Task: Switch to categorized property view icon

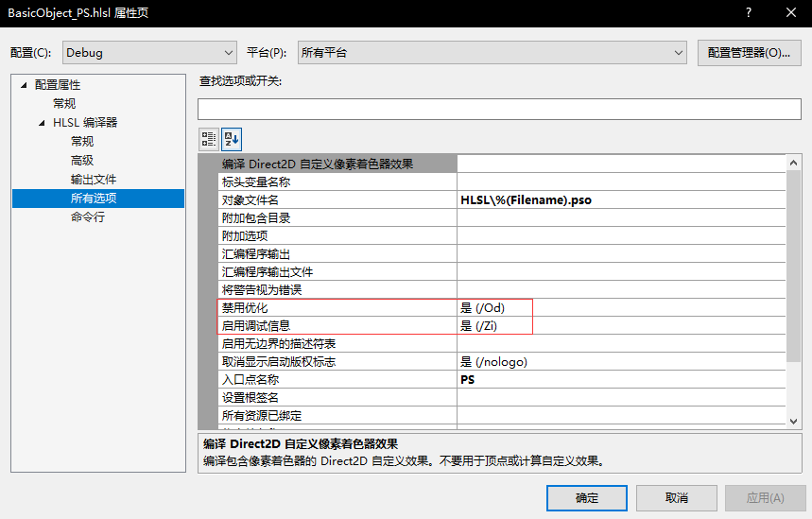Action: point(209,139)
